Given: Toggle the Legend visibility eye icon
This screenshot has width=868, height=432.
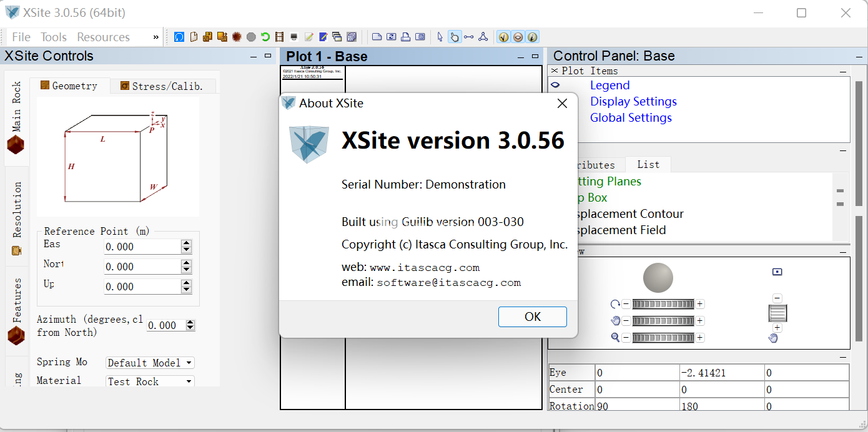Looking at the screenshot, I should 555,86.
